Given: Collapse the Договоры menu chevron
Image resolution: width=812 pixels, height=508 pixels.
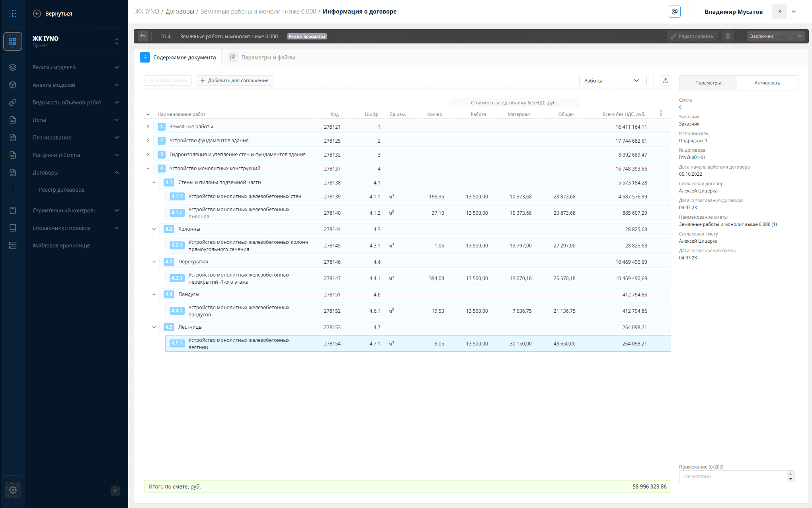Looking at the screenshot, I should click(117, 173).
